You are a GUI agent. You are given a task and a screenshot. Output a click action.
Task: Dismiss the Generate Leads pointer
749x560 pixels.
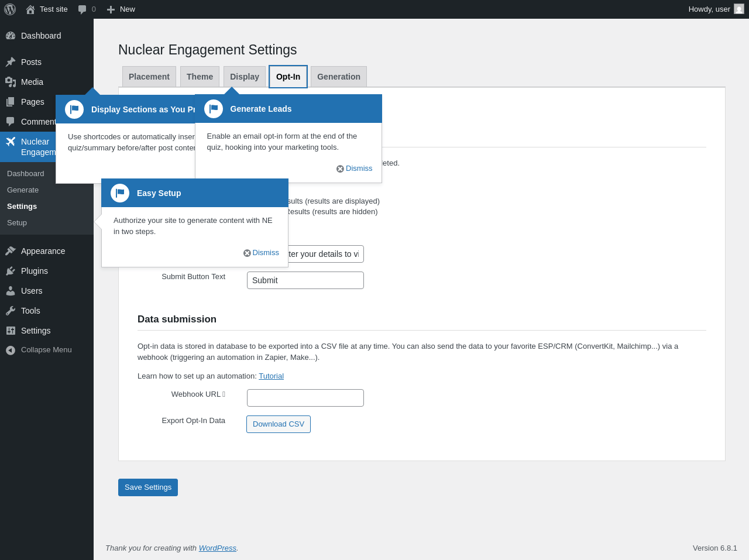[x=355, y=169]
